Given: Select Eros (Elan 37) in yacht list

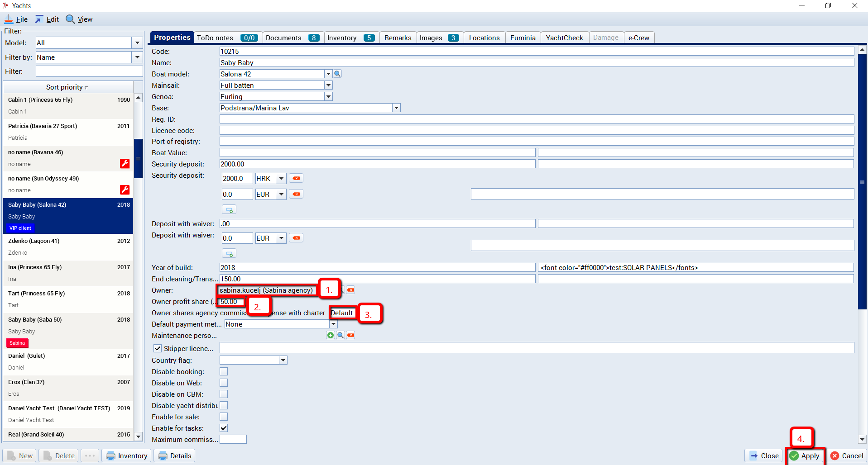Looking at the screenshot, I should click(68, 388).
